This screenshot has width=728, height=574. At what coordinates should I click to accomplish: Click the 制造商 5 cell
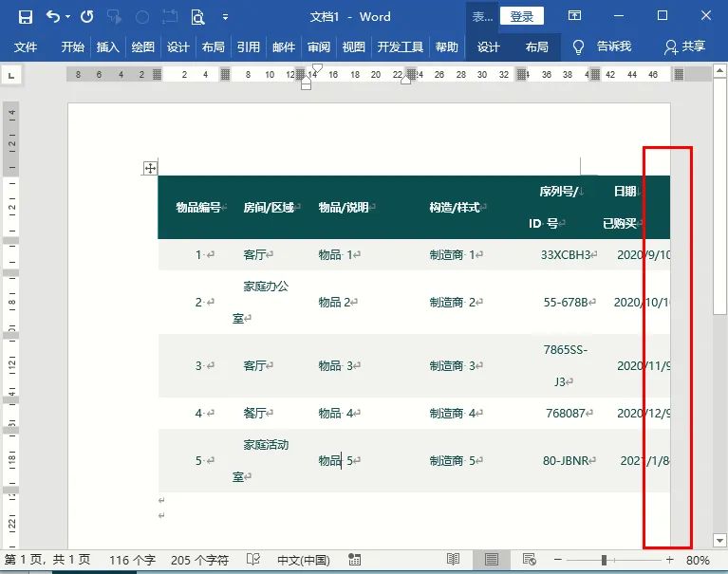pyautogui.click(x=453, y=461)
